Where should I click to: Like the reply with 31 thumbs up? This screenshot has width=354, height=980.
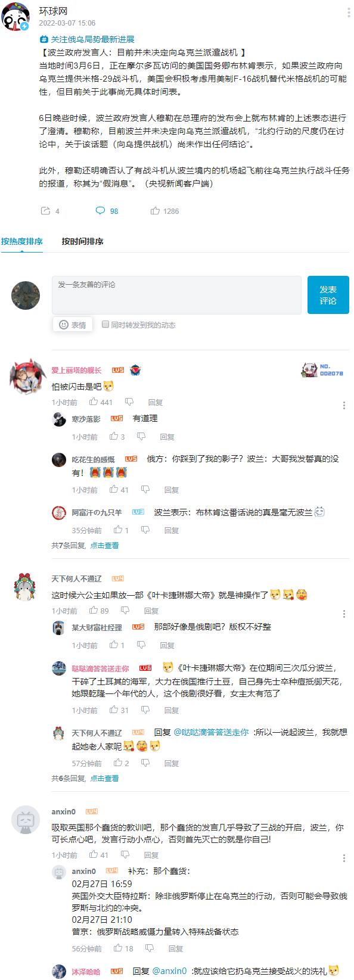(x=114, y=710)
